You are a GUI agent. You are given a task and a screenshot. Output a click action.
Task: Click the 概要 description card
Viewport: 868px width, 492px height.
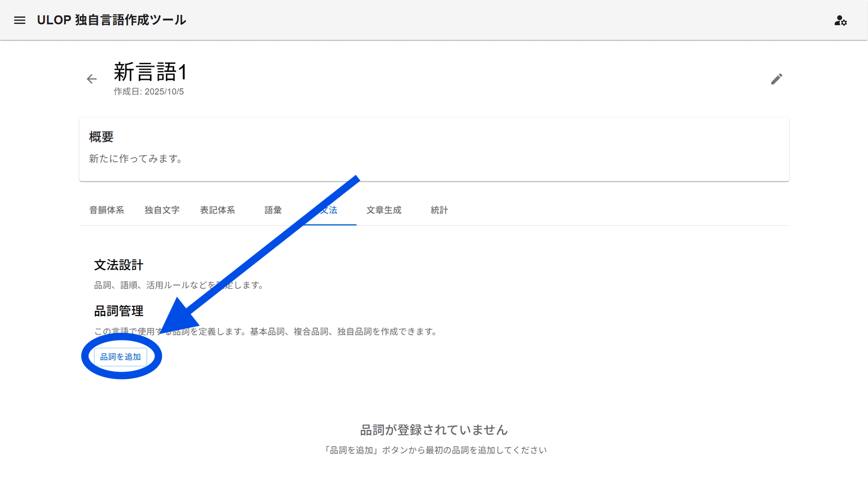[x=434, y=149]
